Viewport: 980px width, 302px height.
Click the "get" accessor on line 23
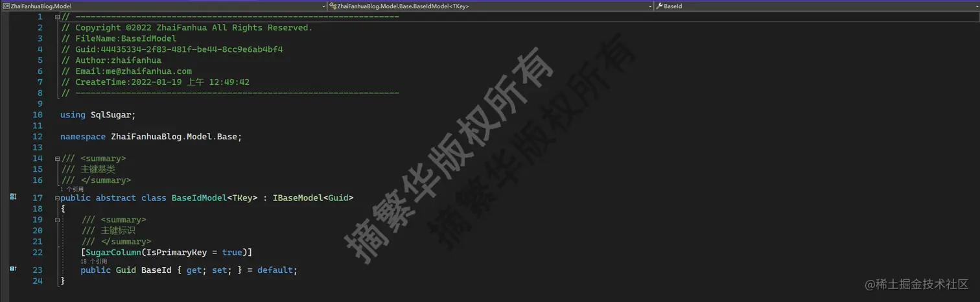194,270
